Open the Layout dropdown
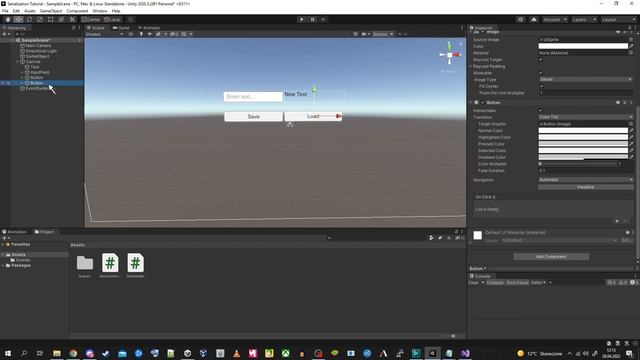Image resolution: width=640 pixels, height=360 pixels. coord(618,20)
